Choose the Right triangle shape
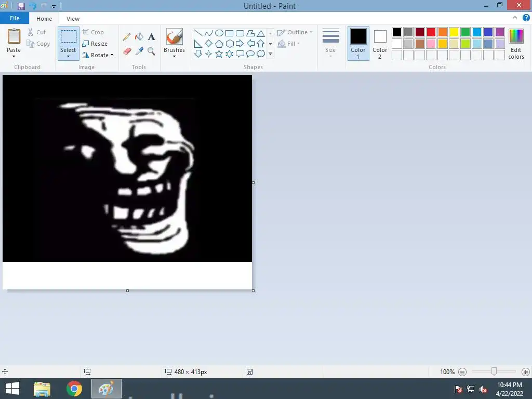The image size is (532, 399). point(198,44)
